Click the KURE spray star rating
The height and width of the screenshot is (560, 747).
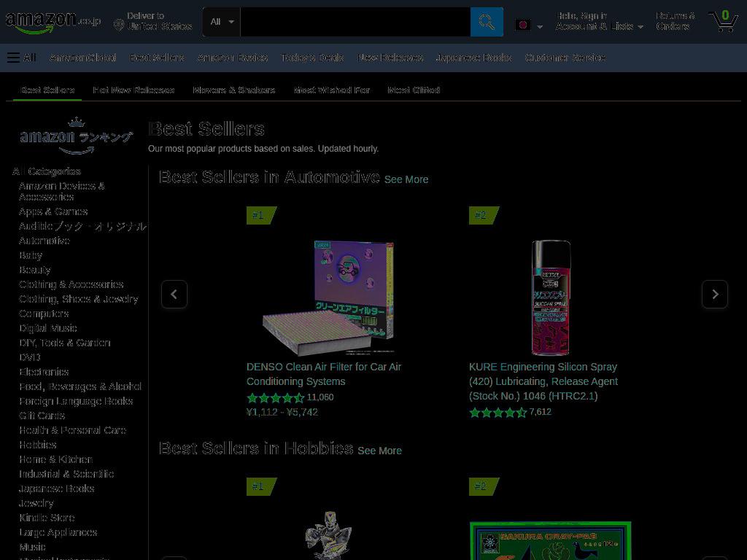coord(498,413)
